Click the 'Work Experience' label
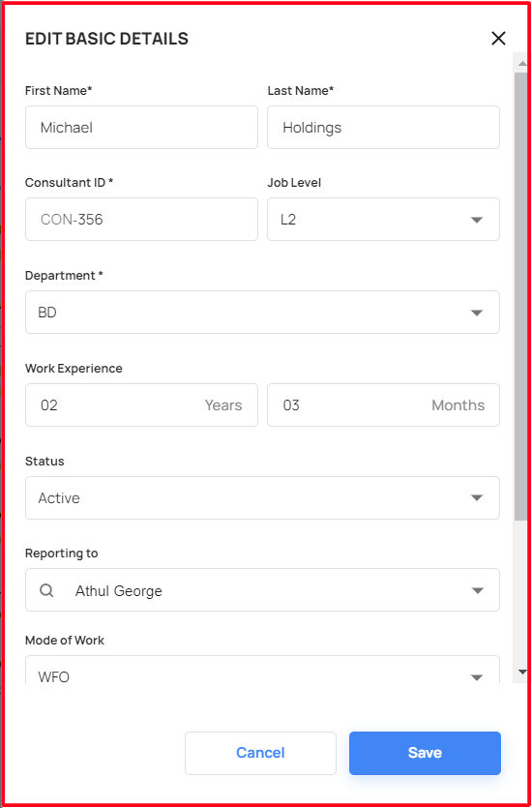The image size is (532, 808). point(74,369)
